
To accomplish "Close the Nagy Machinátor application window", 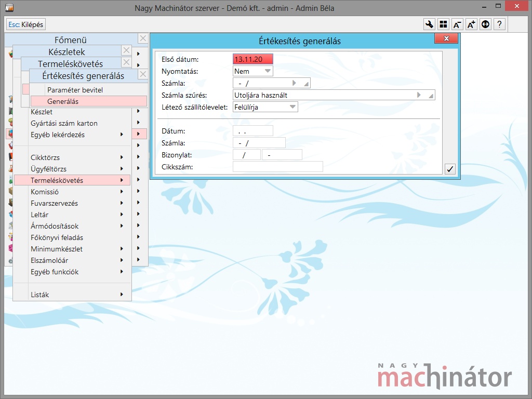I will (x=517, y=6).
